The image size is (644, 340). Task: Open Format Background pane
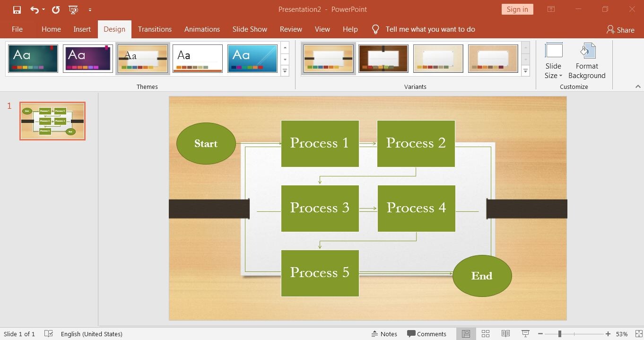(x=587, y=60)
